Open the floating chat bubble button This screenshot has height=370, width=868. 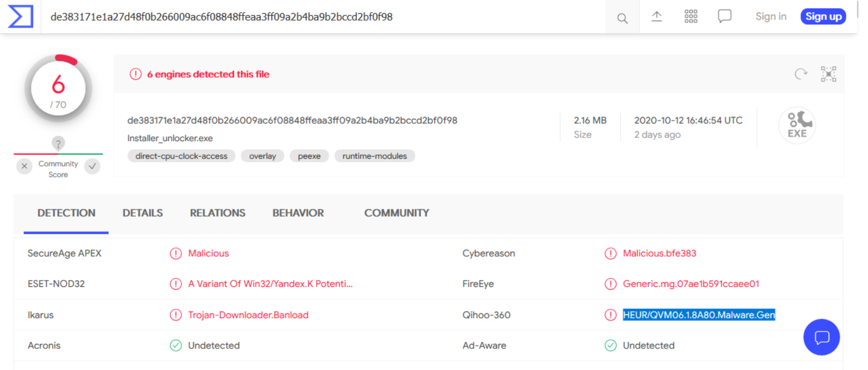pyautogui.click(x=821, y=337)
